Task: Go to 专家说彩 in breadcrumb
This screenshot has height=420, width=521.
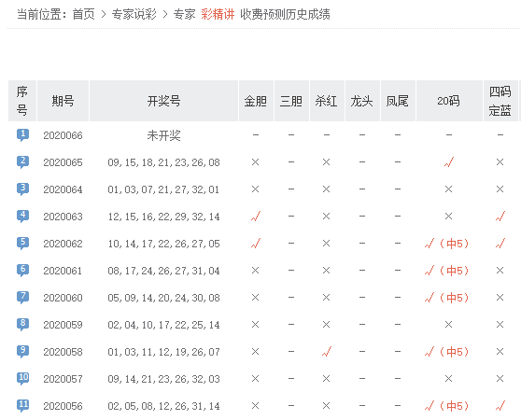Action: coord(134,14)
